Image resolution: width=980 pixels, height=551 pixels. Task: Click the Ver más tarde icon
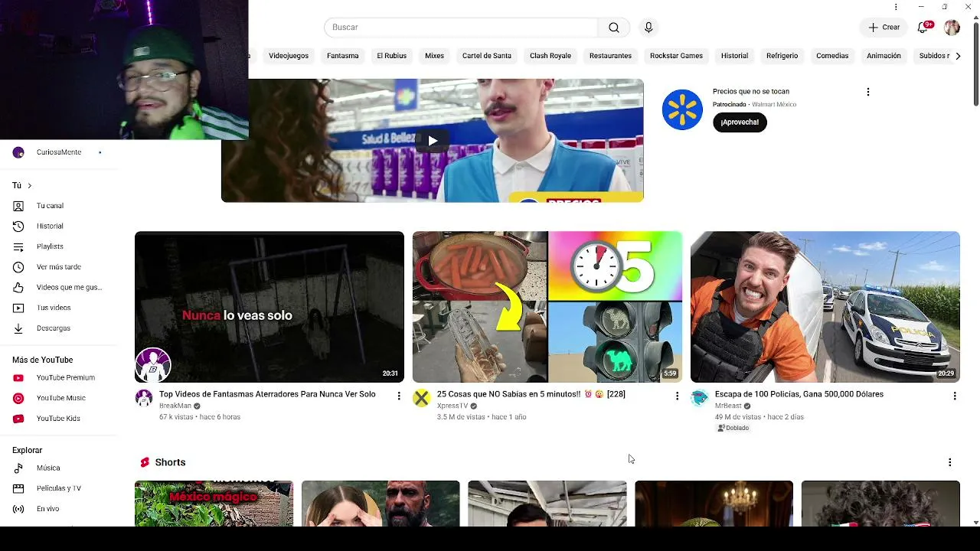click(x=18, y=267)
